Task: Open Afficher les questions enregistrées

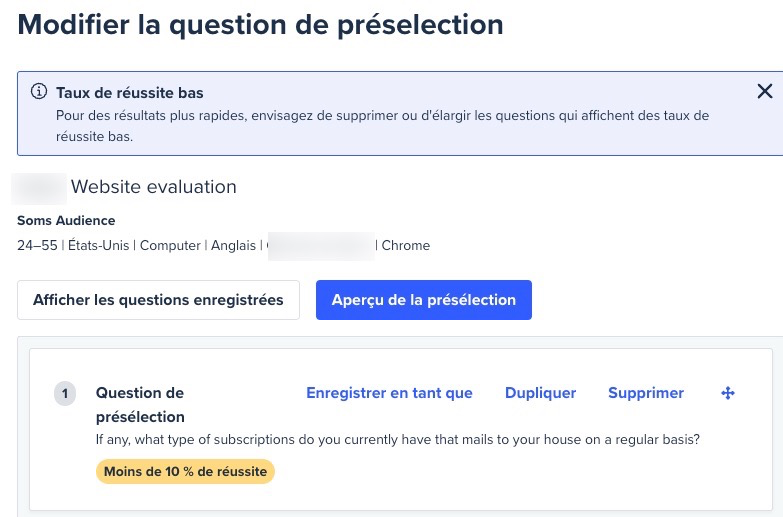Action: [158, 300]
